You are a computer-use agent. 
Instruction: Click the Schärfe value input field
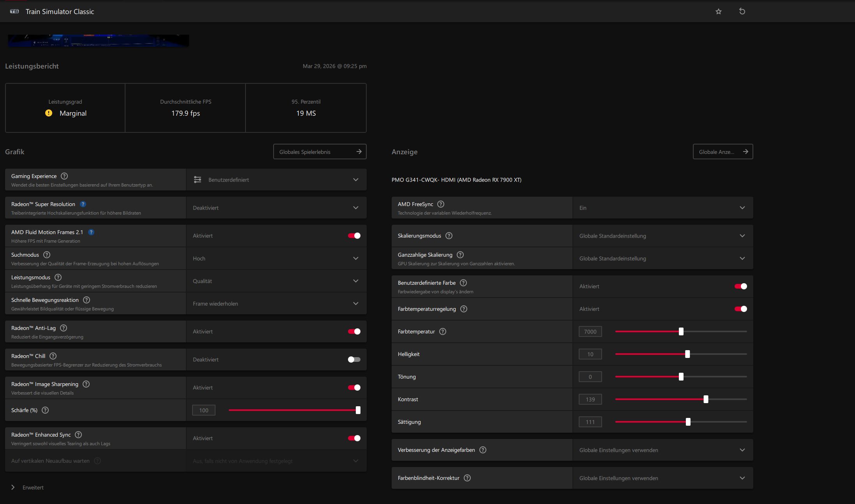coord(203,410)
